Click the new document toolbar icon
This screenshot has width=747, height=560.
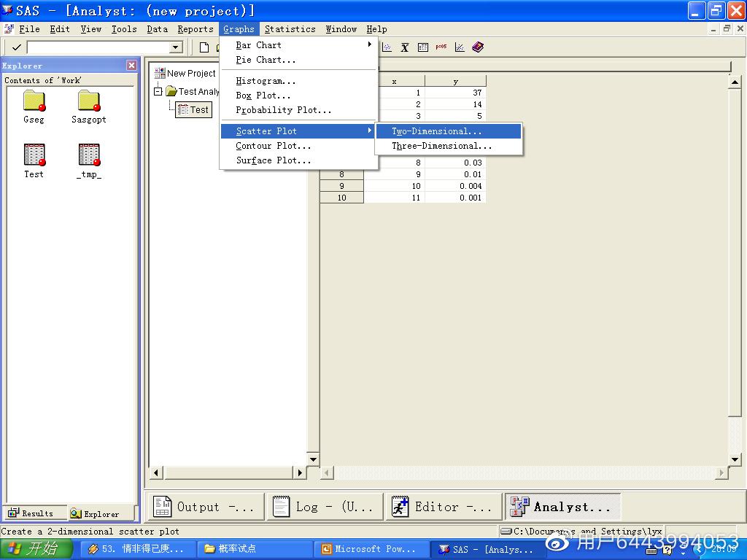click(204, 47)
